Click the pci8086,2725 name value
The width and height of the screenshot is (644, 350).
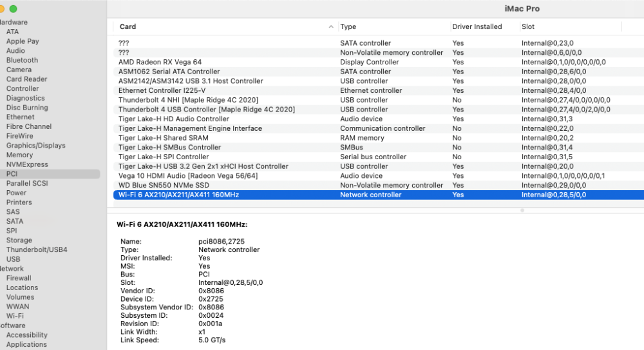click(222, 242)
